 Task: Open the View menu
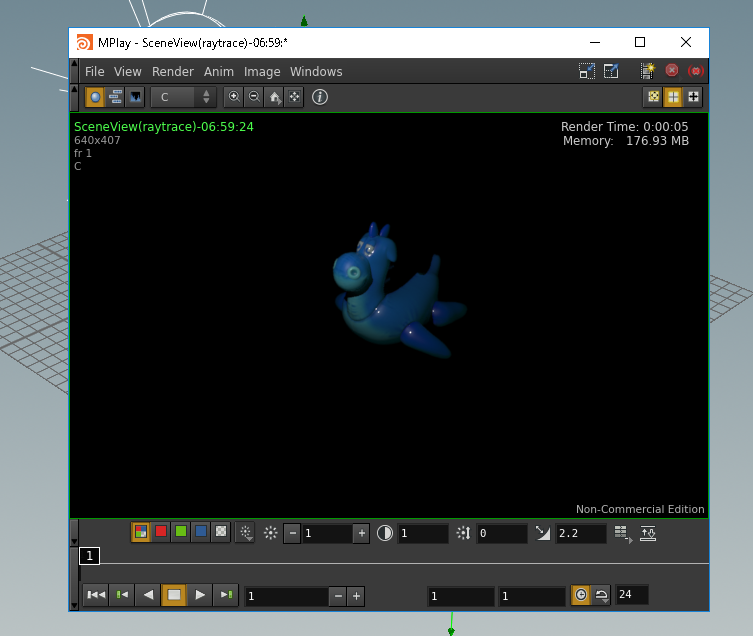pyautogui.click(x=127, y=72)
